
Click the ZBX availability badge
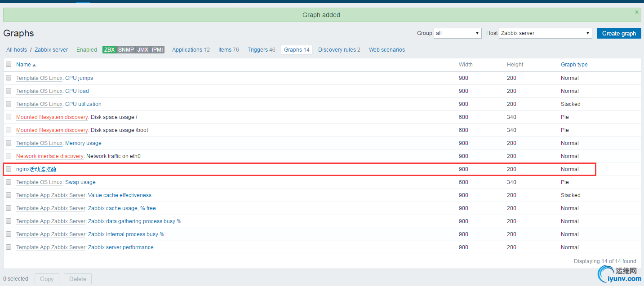(109, 50)
